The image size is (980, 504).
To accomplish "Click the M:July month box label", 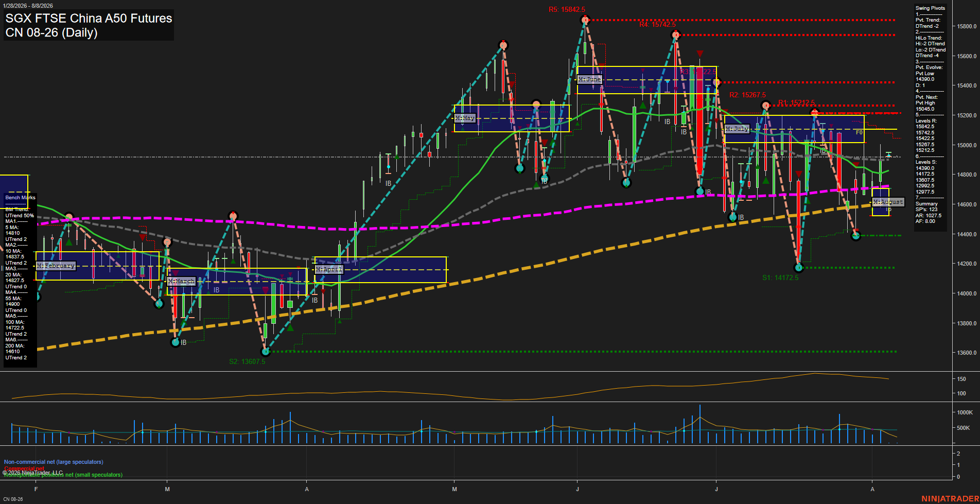I will click(x=737, y=129).
